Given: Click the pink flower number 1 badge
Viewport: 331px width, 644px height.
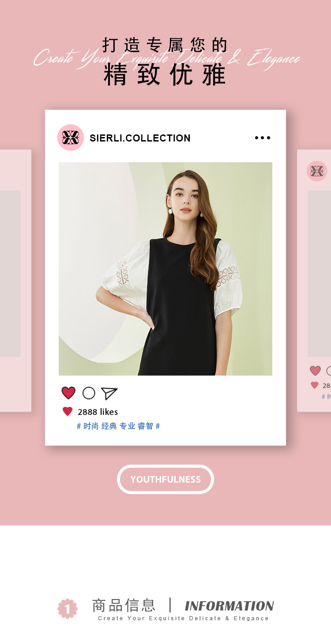Looking at the screenshot, I should [68, 608].
